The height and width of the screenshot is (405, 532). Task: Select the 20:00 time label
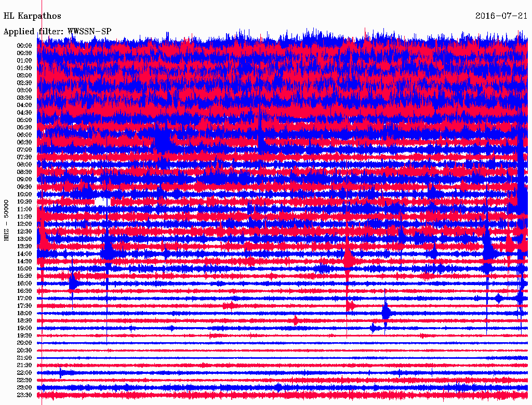click(24, 343)
